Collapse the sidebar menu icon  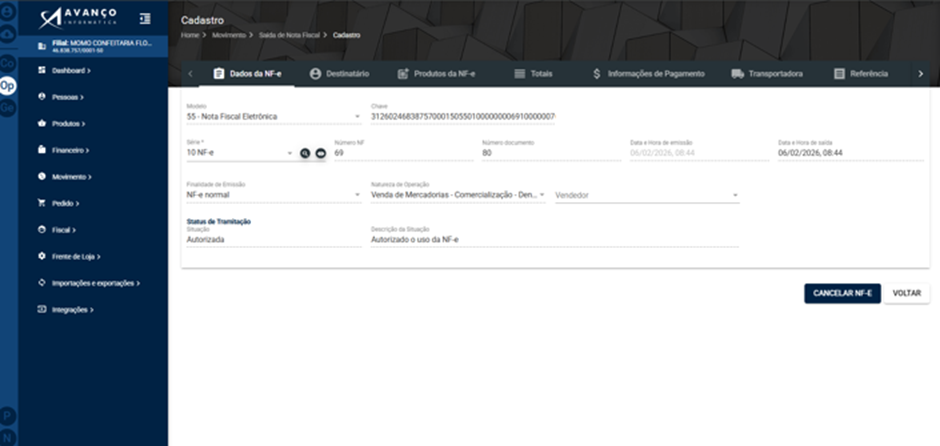click(144, 19)
